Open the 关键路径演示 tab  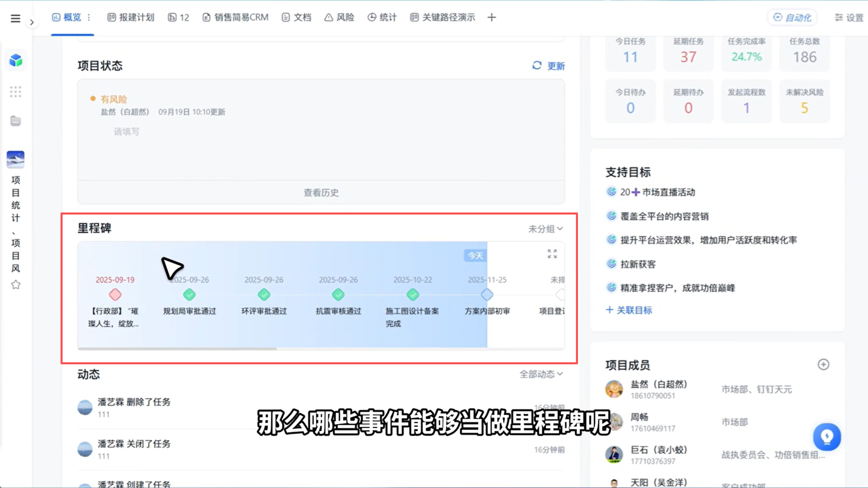point(443,17)
